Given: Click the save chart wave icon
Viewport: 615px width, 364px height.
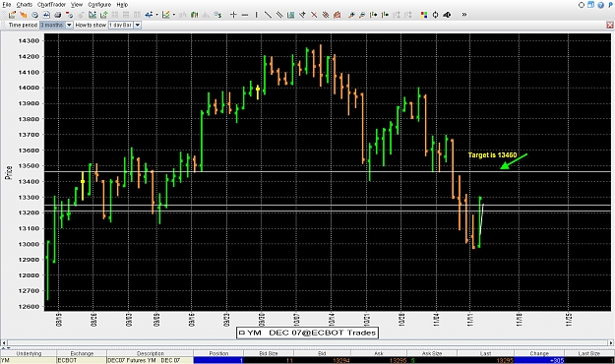Looking at the screenshot, I should pos(46,15).
